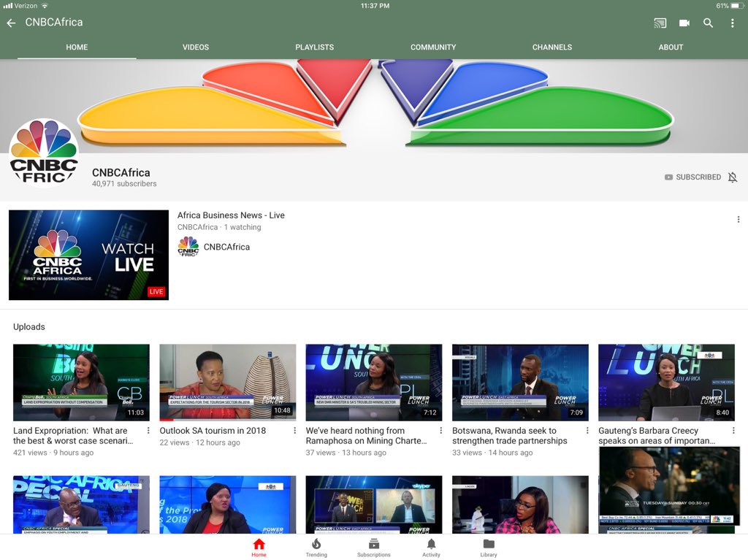Switch to the PLAYLISTS tab

coord(314,47)
